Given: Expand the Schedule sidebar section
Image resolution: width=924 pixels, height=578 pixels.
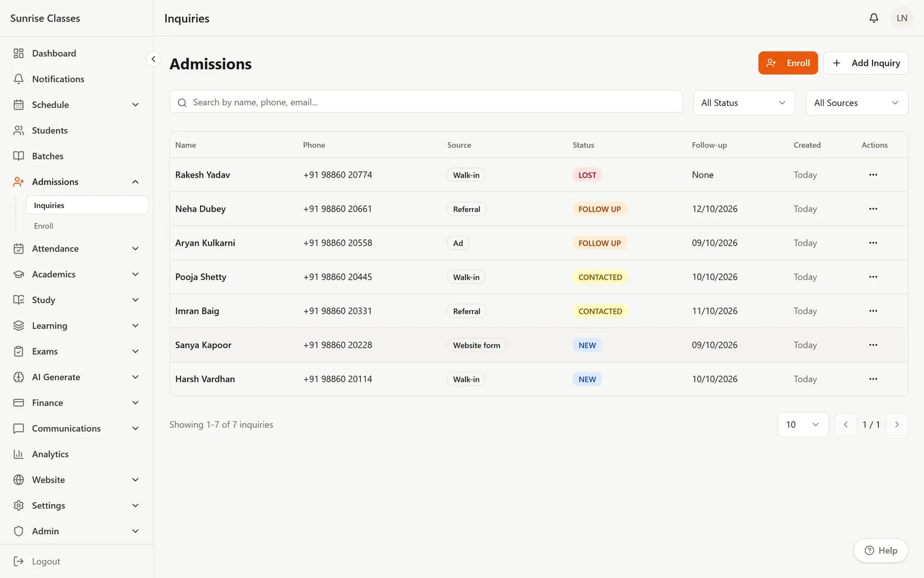Looking at the screenshot, I should click(77, 105).
